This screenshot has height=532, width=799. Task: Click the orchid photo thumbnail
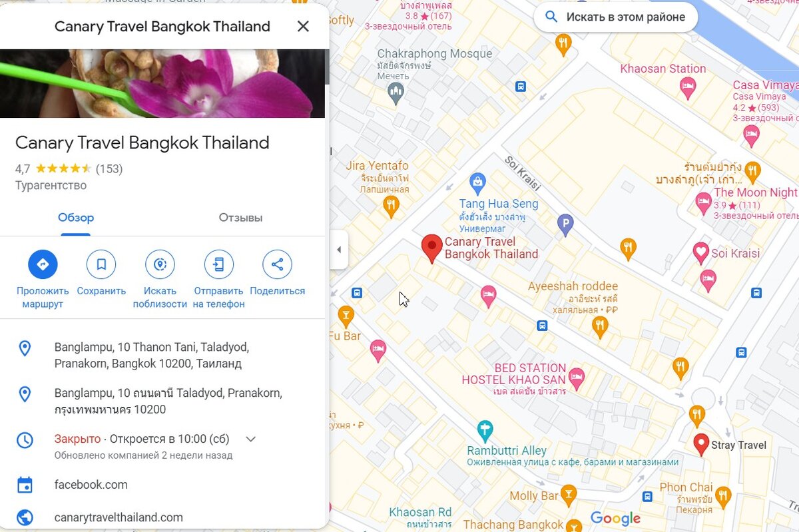(162, 83)
